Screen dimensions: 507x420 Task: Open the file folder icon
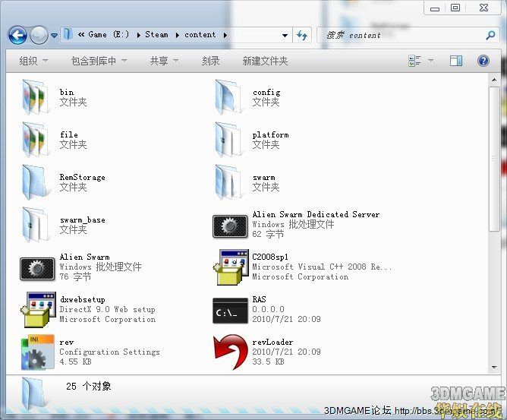36,140
